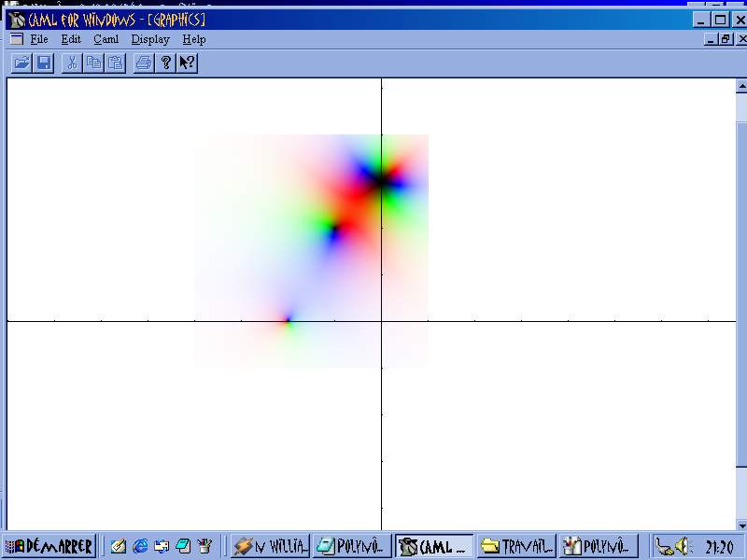Viewport: 747px width, 560px height.
Task: Click the Save floppy disk icon
Action: point(43,63)
